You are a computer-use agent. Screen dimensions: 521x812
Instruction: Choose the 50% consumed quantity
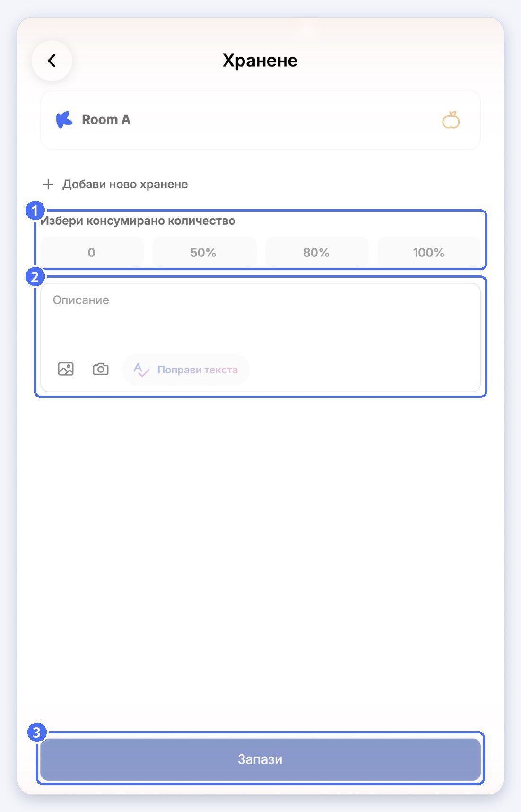pos(204,252)
